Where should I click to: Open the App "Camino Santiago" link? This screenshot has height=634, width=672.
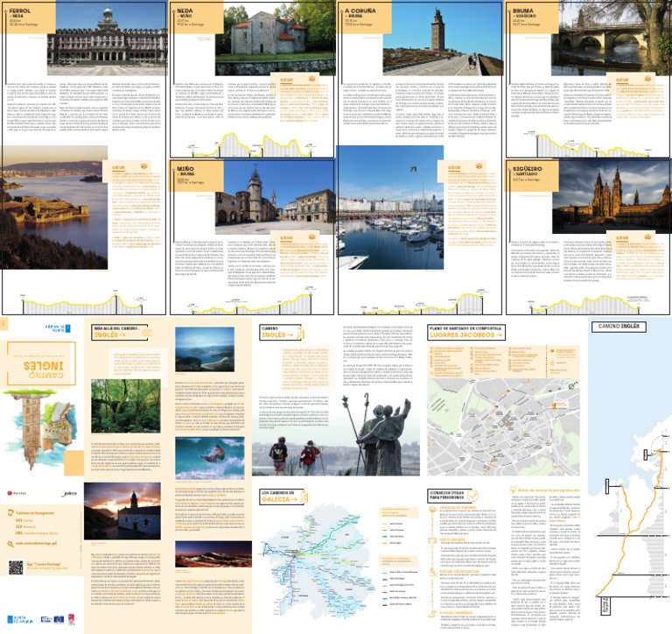tap(44, 564)
